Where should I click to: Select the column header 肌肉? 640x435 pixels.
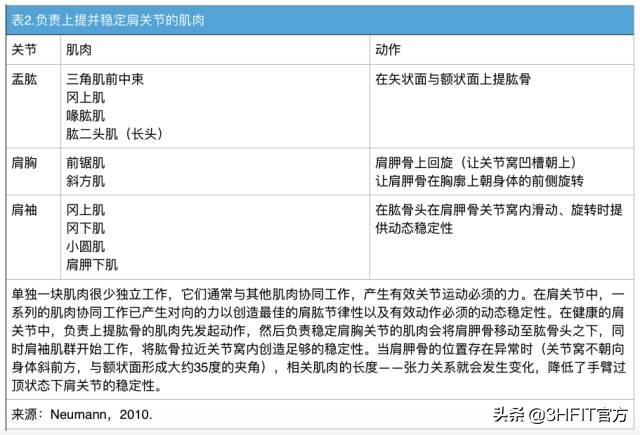tap(79, 50)
